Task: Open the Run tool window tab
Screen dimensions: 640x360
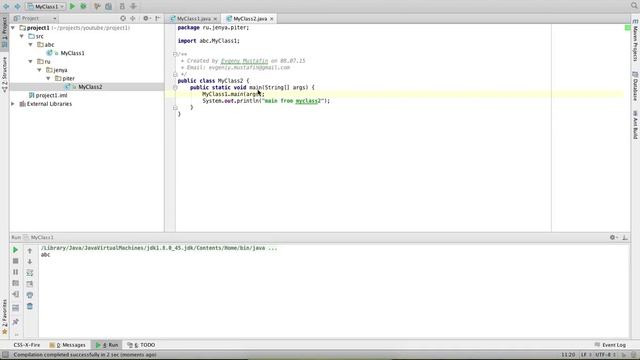Action: click(107, 345)
